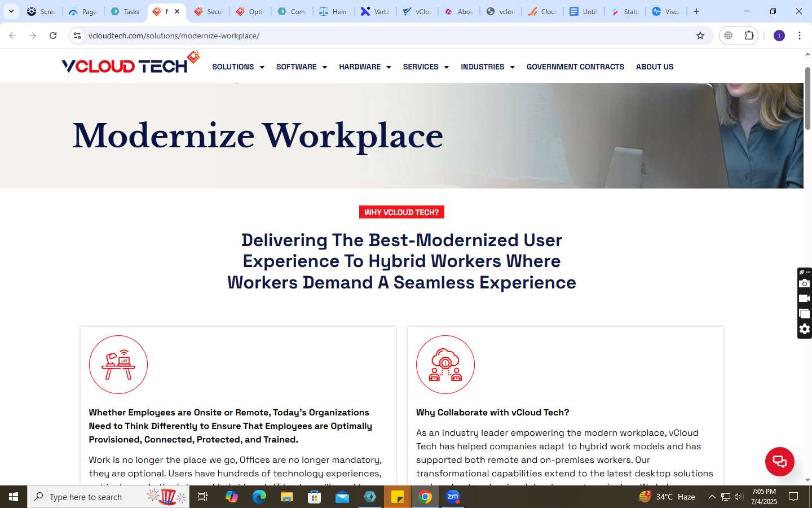
Task: Click the screenshot camera icon in side widget
Action: [805, 283]
